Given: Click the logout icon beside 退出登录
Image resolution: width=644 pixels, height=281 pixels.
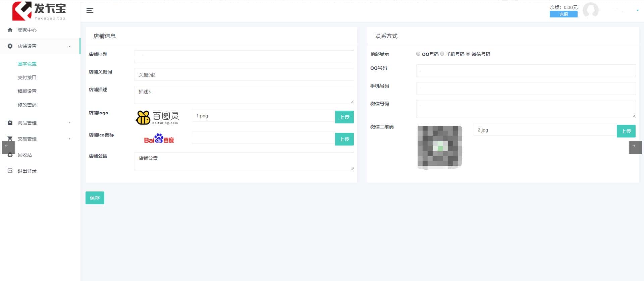Looking at the screenshot, I should click(10, 171).
